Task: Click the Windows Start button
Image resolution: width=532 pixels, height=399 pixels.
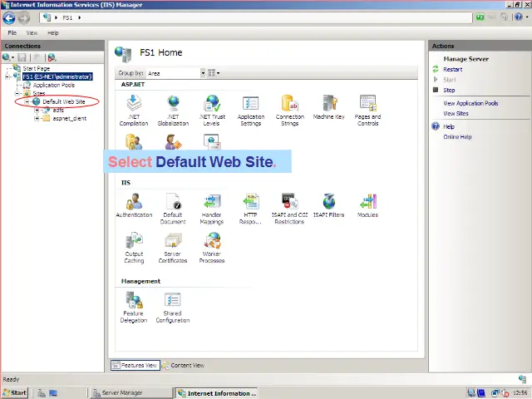Action: 15,393
